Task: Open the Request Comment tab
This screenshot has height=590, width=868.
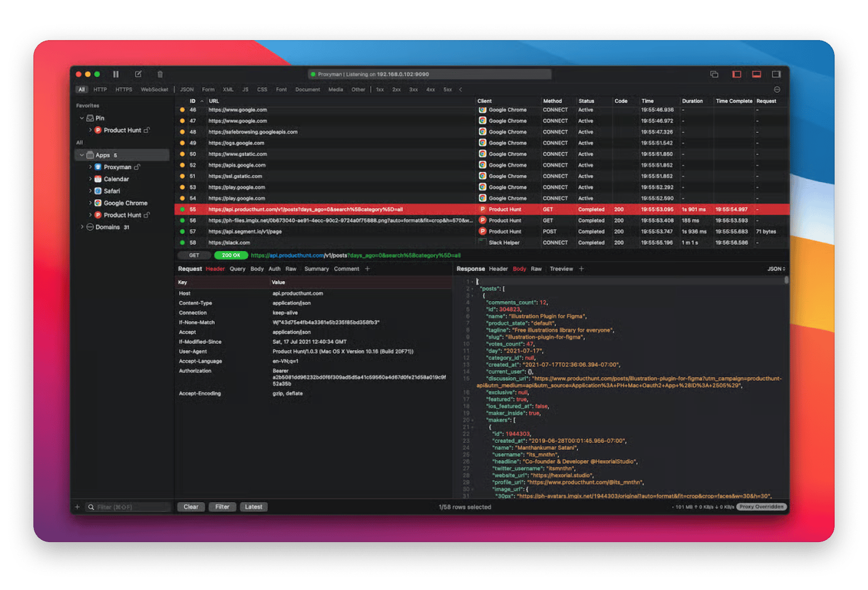Action: tap(347, 269)
